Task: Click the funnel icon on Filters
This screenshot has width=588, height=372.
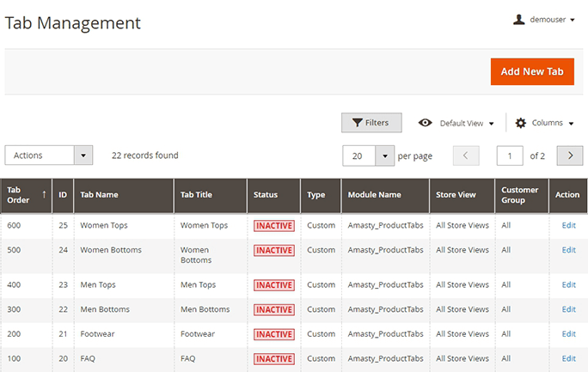Action: pos(358,123)
